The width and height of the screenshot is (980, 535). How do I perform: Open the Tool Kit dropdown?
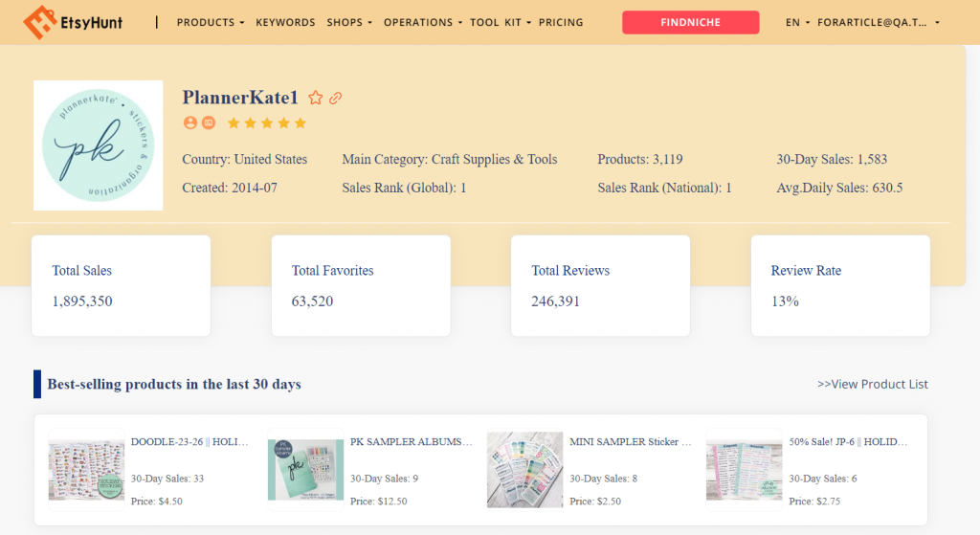pyautogui.click(x=501, y=22)
